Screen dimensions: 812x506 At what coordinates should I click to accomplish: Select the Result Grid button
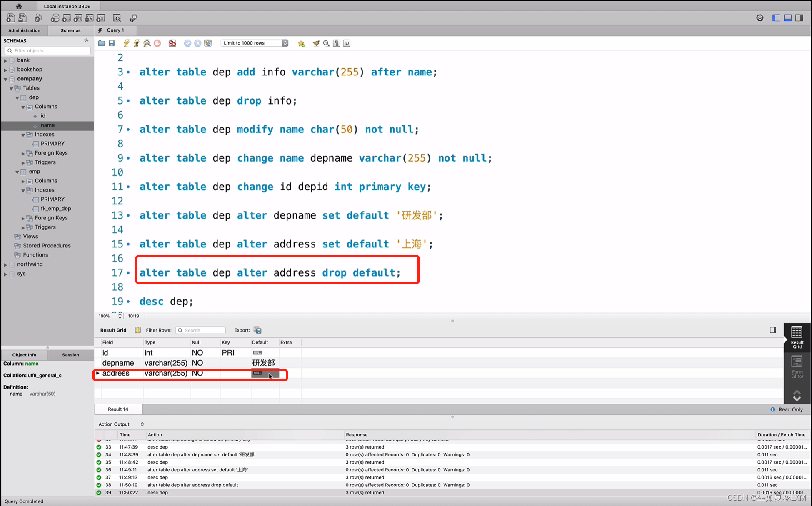point(797,337)
